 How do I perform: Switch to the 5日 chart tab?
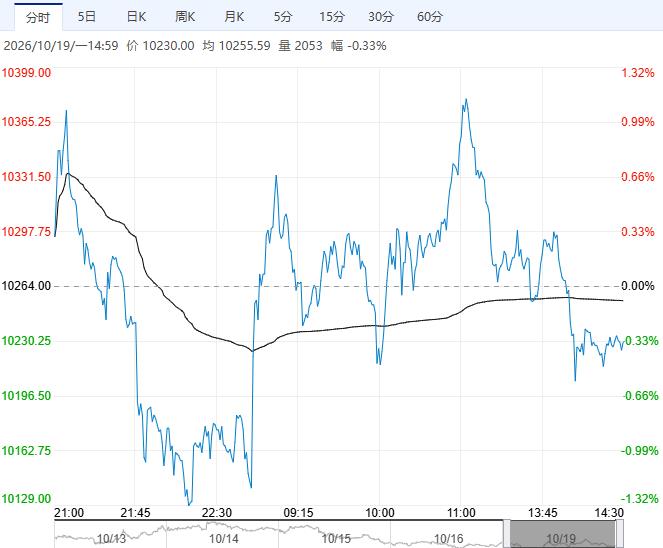point(87,17)
